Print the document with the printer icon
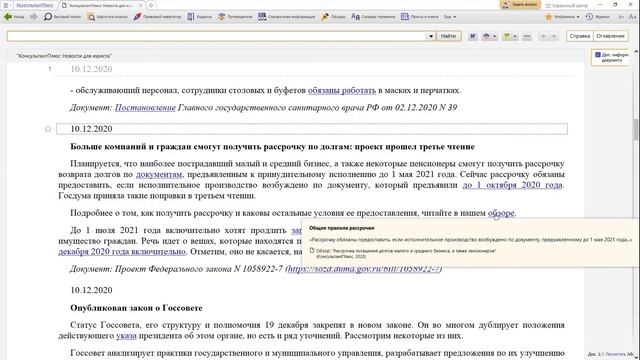The height and width of the screenshot is (360, 640). [x=486, y=36]
